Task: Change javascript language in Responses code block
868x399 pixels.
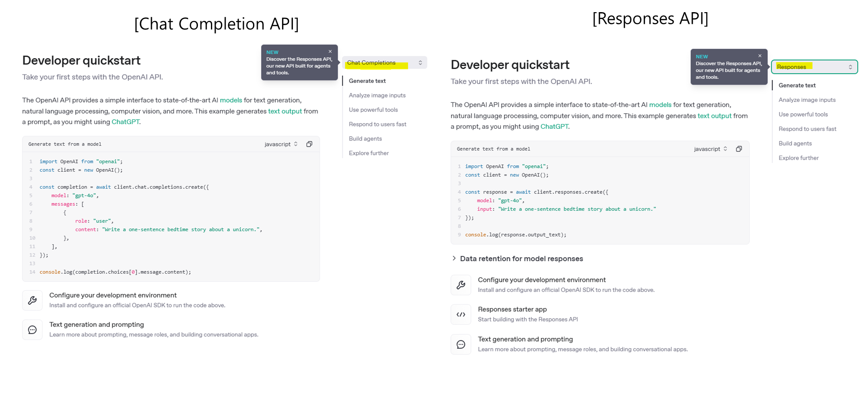Action: point(710,149)
